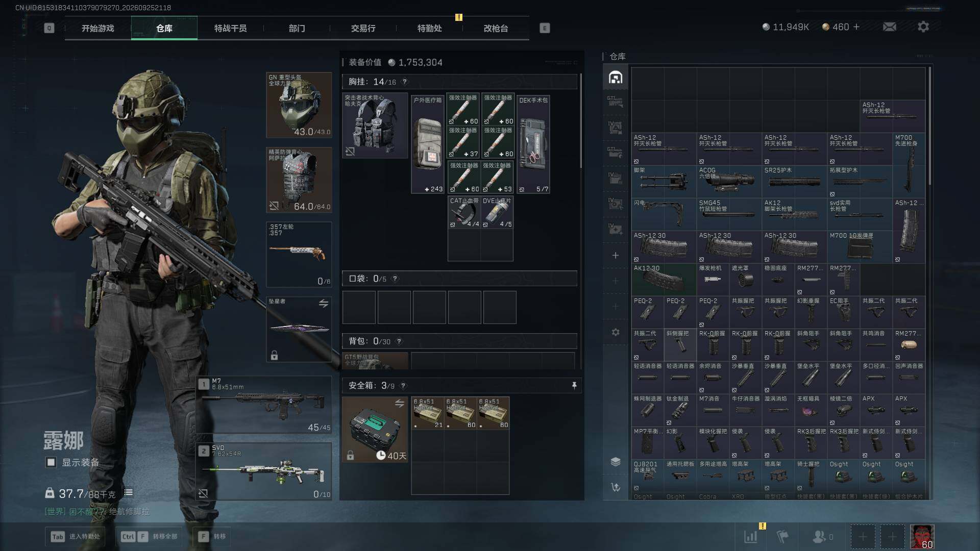The image size is (980, 551).
Task: Select the ACOG 六倍镜 scope item
Action: tap(729, 182)
